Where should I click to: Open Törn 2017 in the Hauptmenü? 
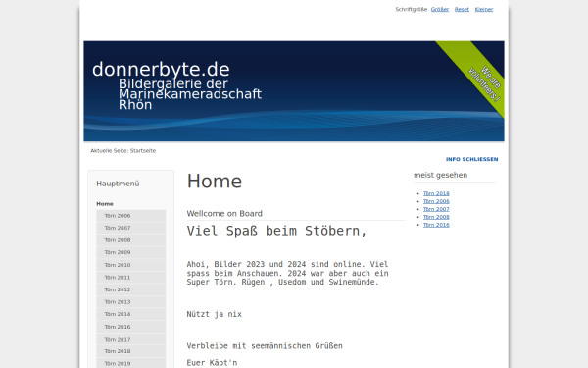coord(130,340)
